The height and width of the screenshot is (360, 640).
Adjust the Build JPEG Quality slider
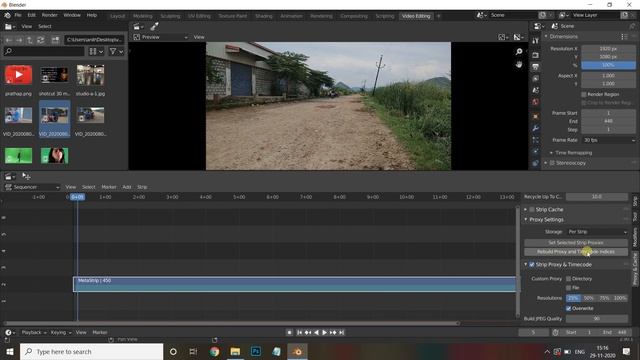coord(597,319)
